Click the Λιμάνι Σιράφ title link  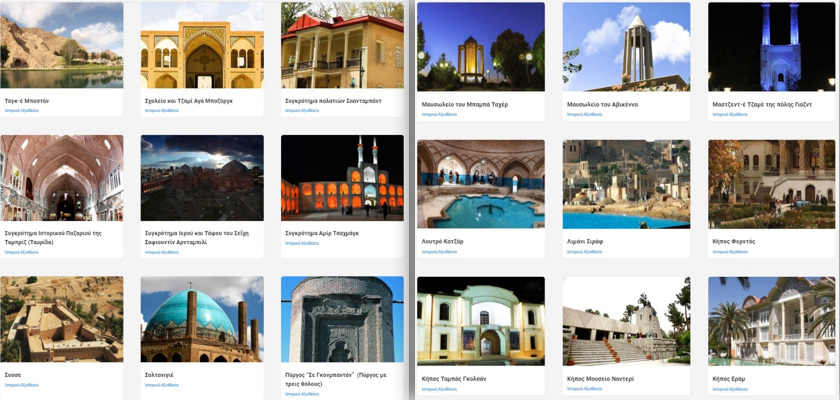(x=585, y=241)
